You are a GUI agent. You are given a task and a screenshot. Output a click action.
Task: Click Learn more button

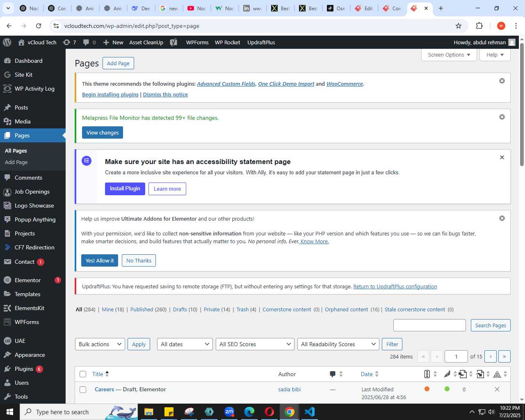167,189
